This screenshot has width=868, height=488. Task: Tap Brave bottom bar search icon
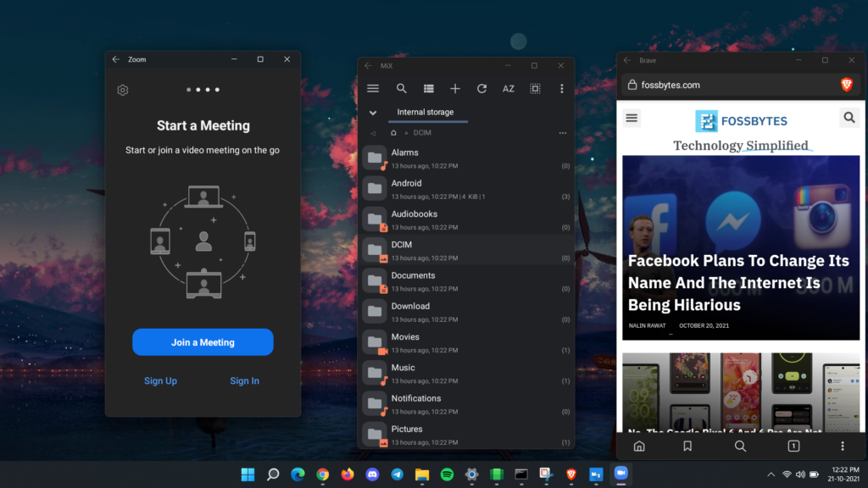740,446
